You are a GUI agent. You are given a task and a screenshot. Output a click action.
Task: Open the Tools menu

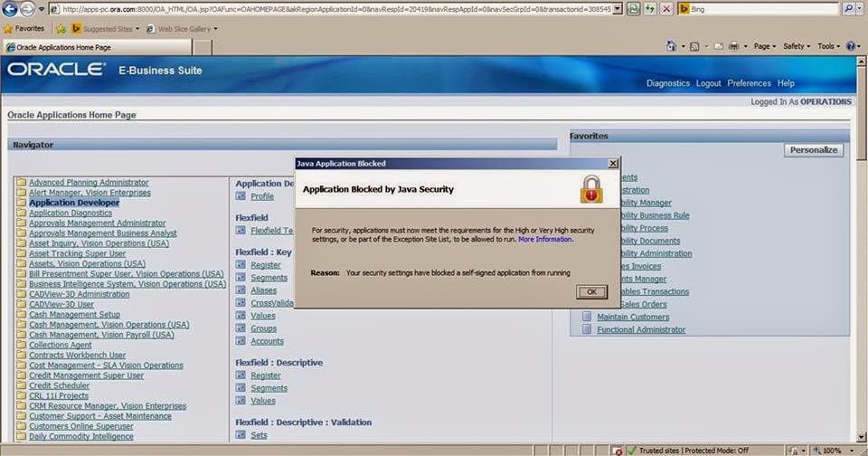(x=829, y=46)
